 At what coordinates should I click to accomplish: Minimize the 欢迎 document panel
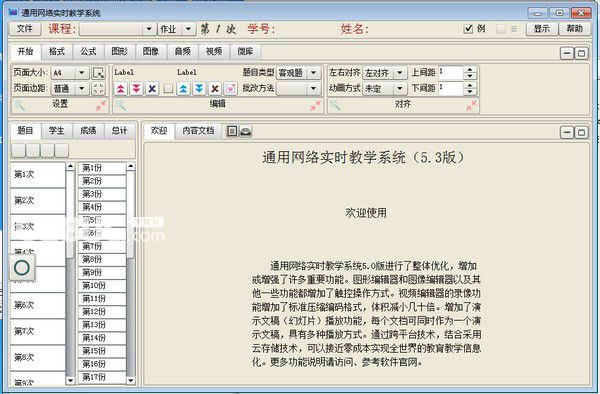click(x=567, y=132)
